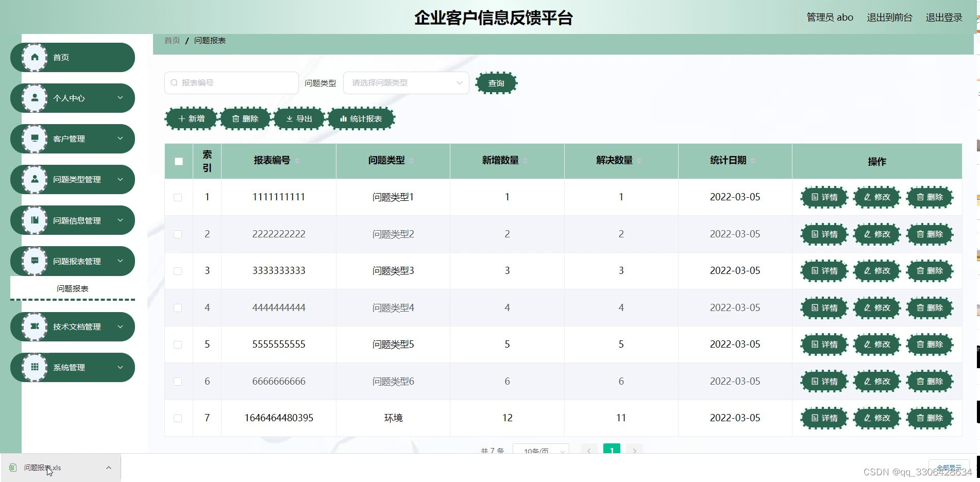The width and height of the screenshot is (980, 482).
Task: Click the 统计报表 chart button
Action: coord(361,118)
